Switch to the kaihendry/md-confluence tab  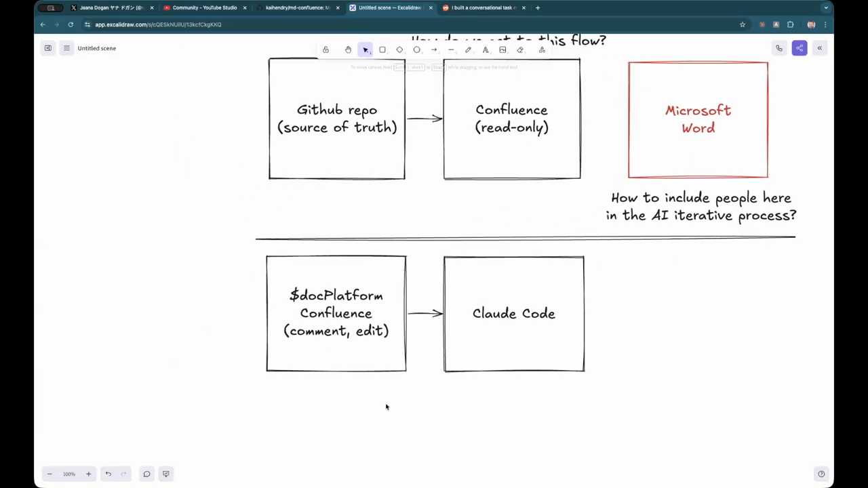tap(297, 7)
